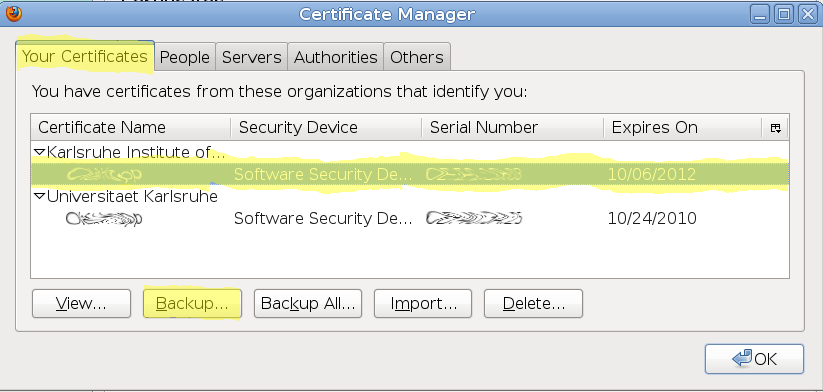The width and height of the screenshot is (823, 392).
Task: Click the Delete… button
Action: 533,303
